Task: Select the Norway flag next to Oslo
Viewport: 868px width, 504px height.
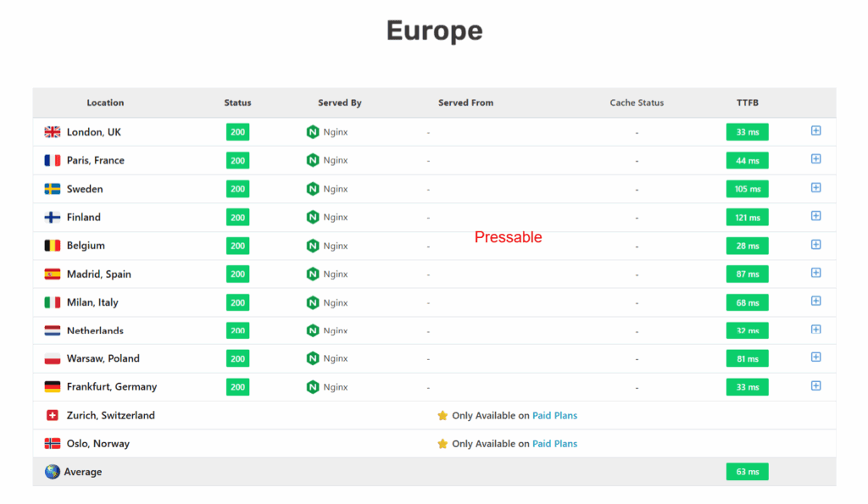Action: click(x=52, y=443)
